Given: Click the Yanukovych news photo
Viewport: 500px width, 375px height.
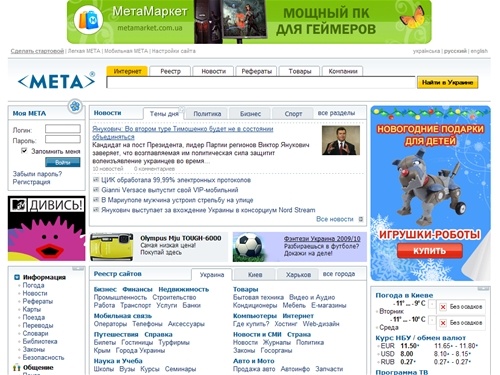Looking at the screenshot, I should point(341,140).
